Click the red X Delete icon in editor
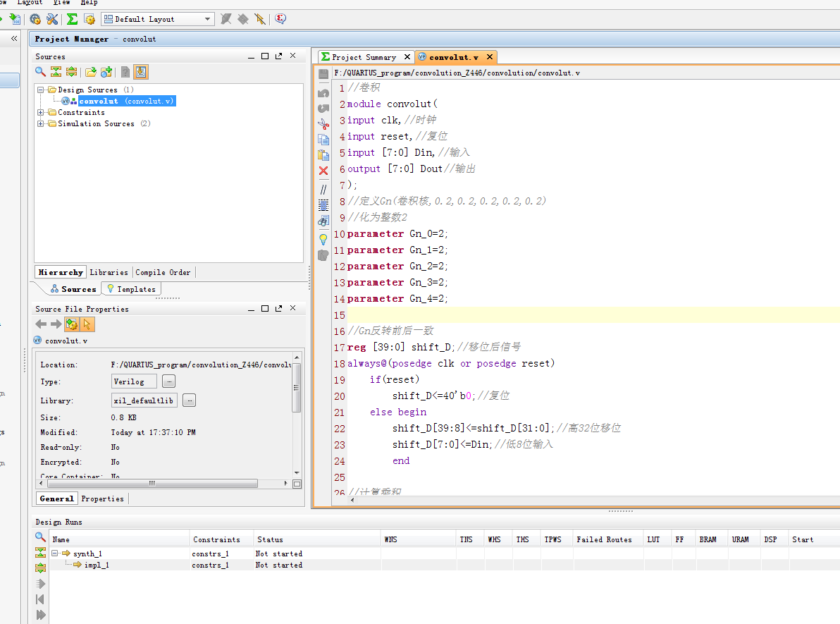 pyautogui.click(x=323, y=171)
